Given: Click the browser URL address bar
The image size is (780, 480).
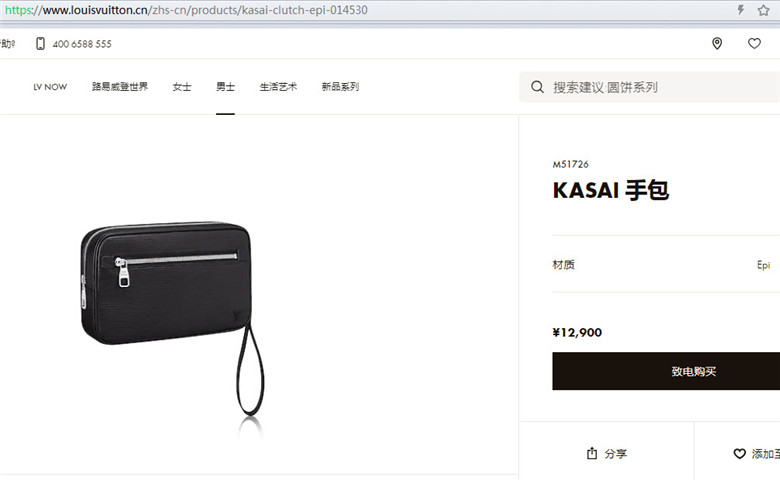Looking at the screenshot, I should pyautogui.click(x=368, y=10).
